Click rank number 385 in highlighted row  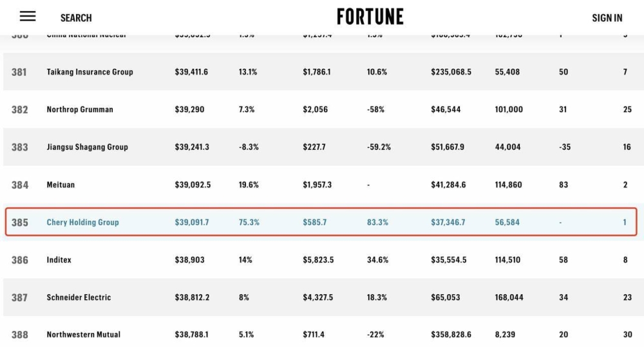coord(20,223)
